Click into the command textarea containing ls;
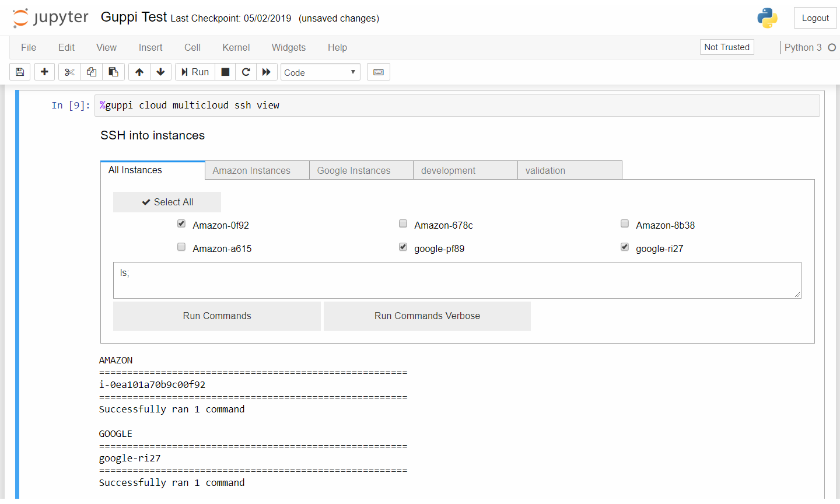Viewport: 840px width, 504px height. tap(457, 281)
